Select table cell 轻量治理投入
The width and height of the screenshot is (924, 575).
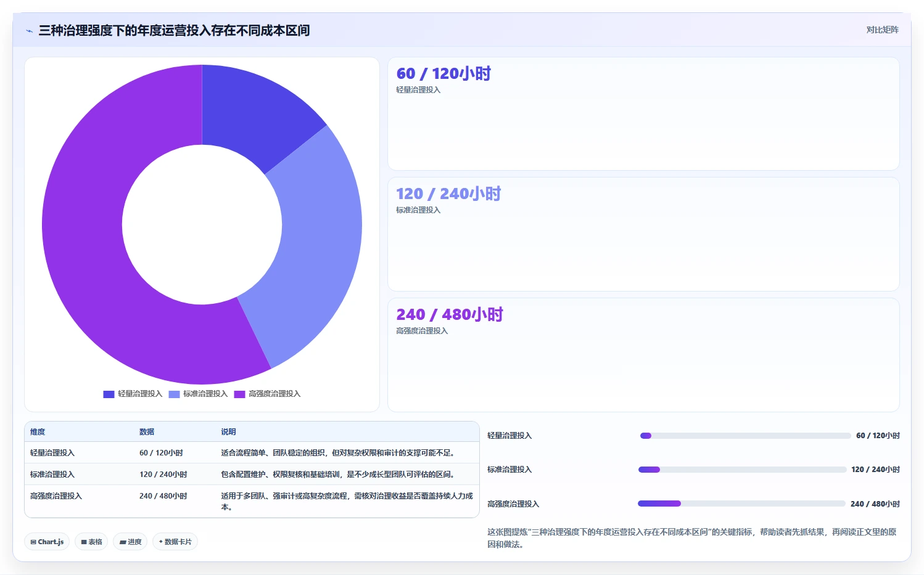(x=52, y=453)
